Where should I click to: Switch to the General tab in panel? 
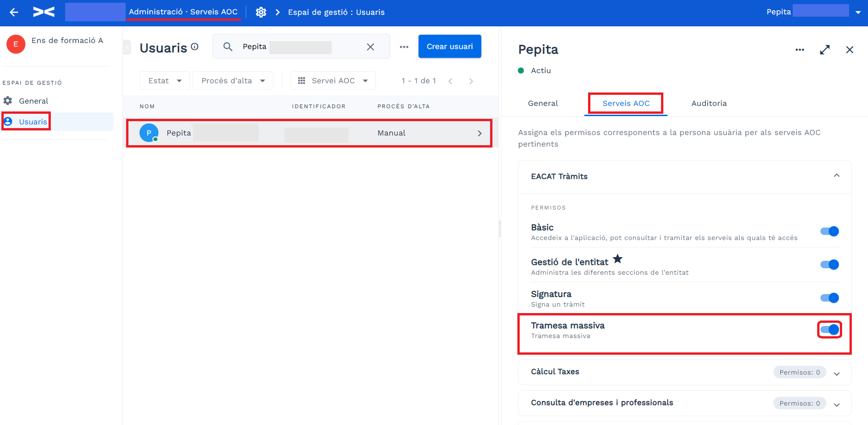(x=543, y=104)
